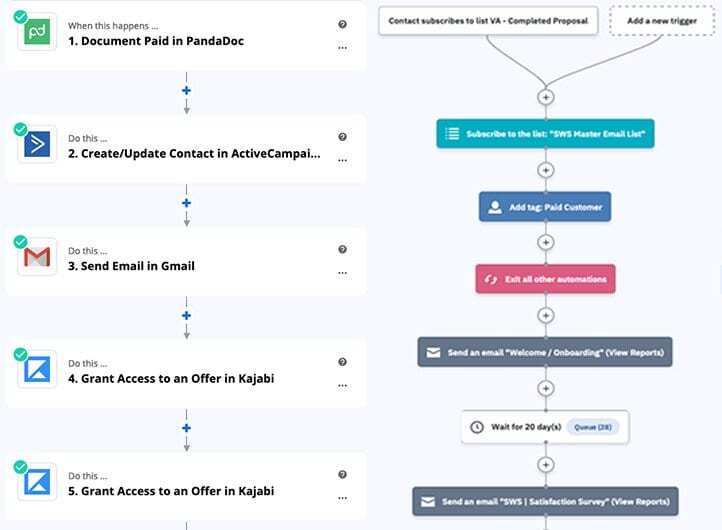Select the Satisfaction Survey email action
The height and width of the screenshot is (530, 722).
[x=545, y=501]
